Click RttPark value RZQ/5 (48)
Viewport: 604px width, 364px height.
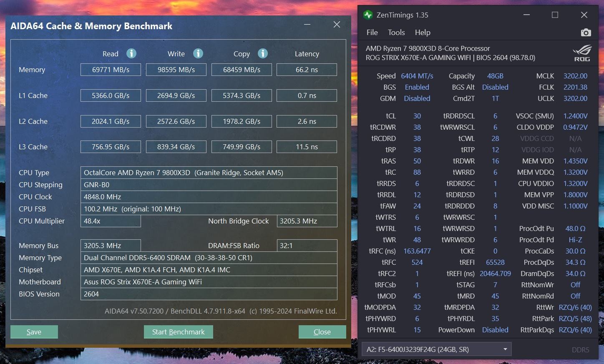pos(575,319)
